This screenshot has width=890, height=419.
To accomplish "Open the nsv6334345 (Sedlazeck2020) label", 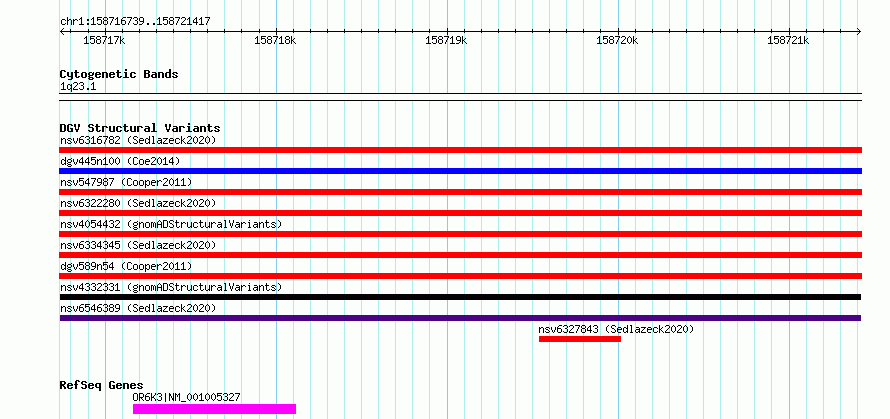I will (138, 245).
